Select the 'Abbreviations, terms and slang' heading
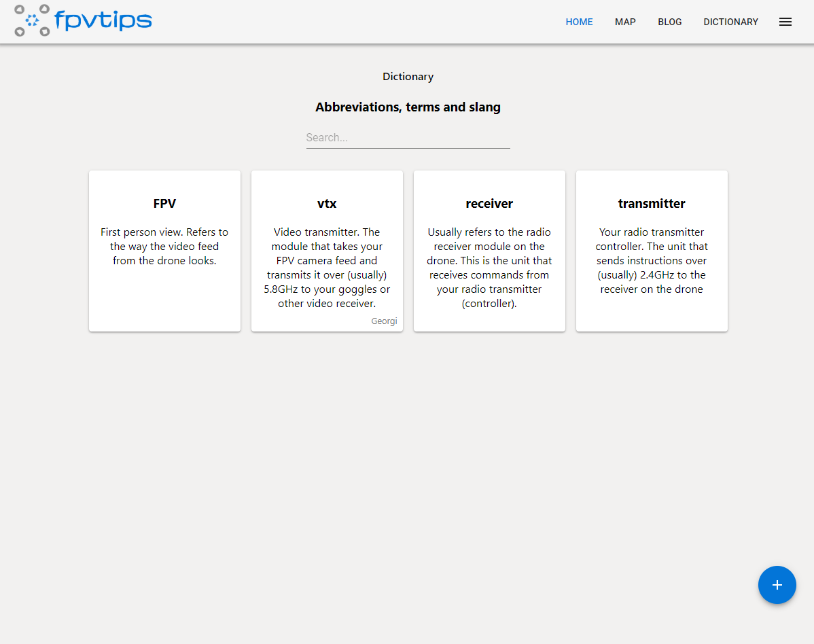The image size is (814, 644). [408, 107]
